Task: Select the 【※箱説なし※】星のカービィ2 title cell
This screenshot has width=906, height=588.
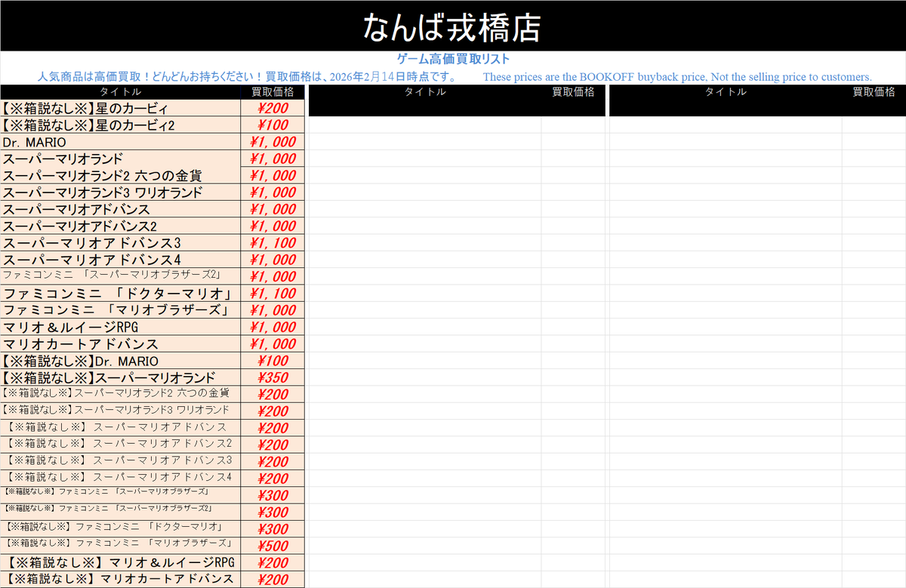Action: tap(121, 125)
